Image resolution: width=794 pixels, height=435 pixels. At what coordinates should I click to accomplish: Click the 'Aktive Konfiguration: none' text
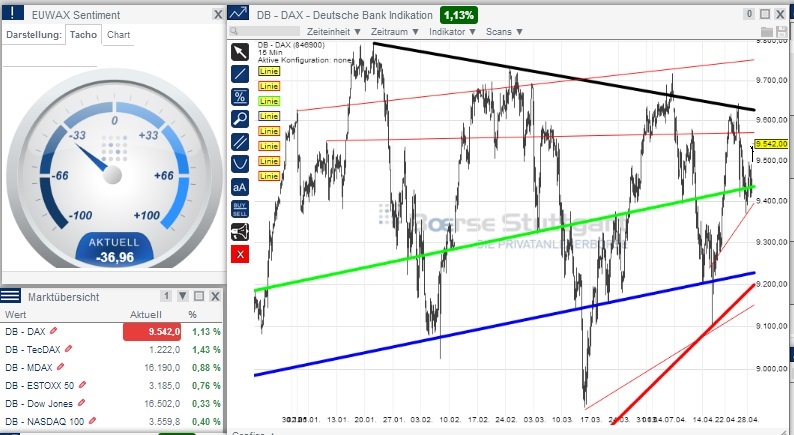point(304,60)
